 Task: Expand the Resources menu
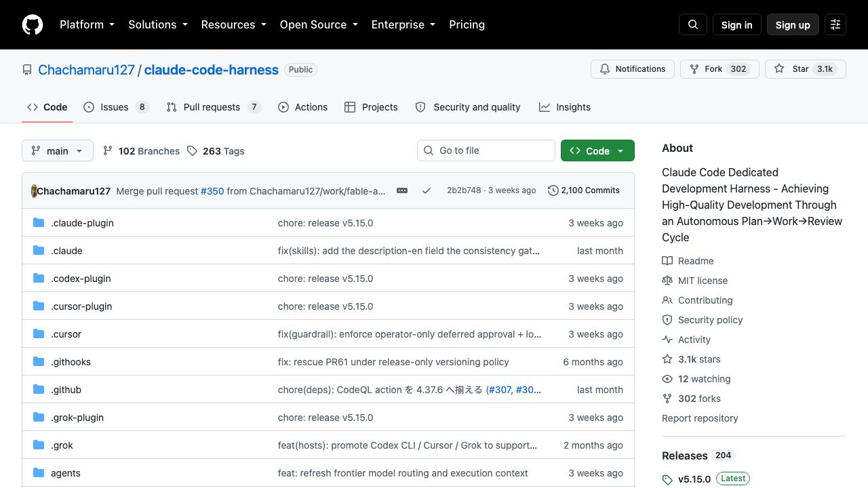coord(234,24)
